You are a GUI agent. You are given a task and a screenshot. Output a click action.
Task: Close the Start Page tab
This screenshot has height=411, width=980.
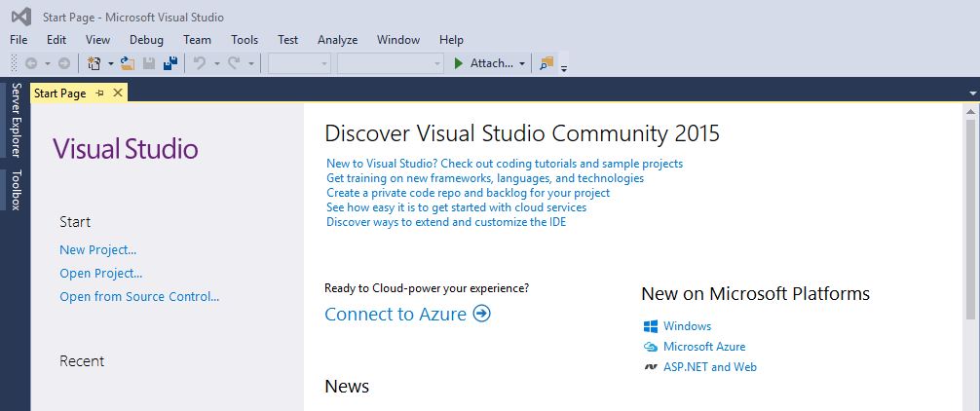point(118,93)
